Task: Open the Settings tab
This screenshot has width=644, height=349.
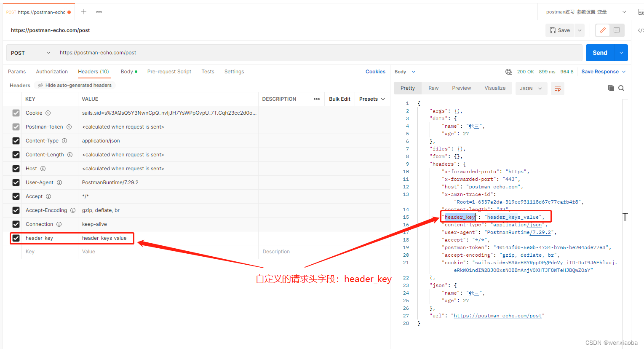Action: (234, 72)
